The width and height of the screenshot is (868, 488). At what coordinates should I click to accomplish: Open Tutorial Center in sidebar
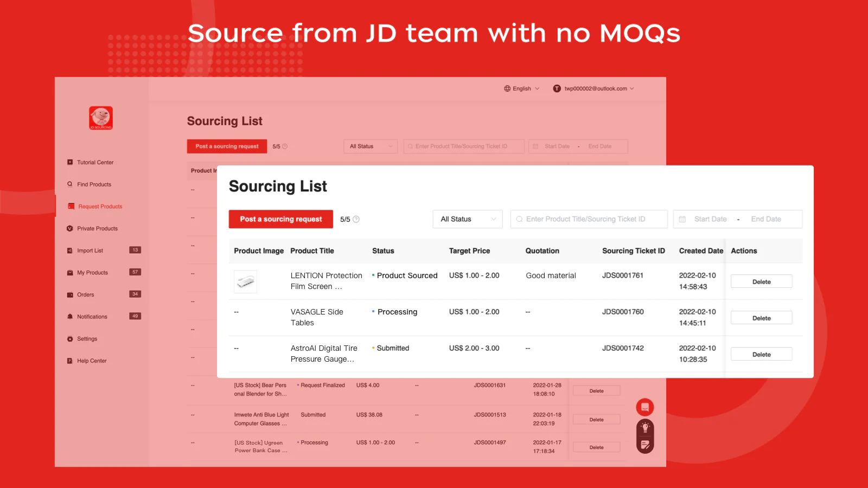point(95,162)
